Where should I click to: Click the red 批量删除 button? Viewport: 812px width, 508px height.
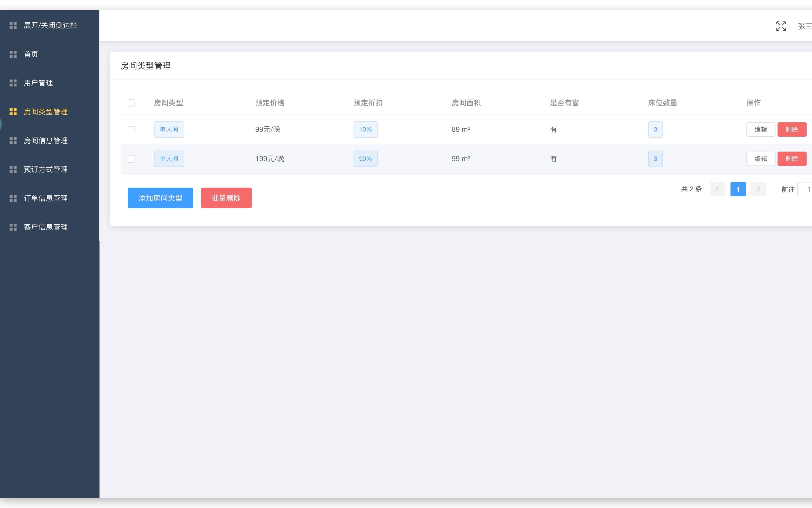click(226, 198)
